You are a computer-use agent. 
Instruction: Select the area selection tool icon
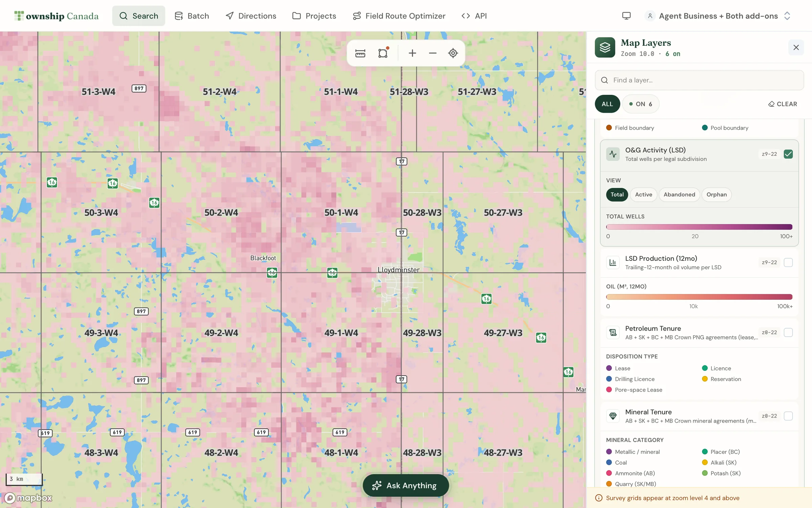[383, 53]
